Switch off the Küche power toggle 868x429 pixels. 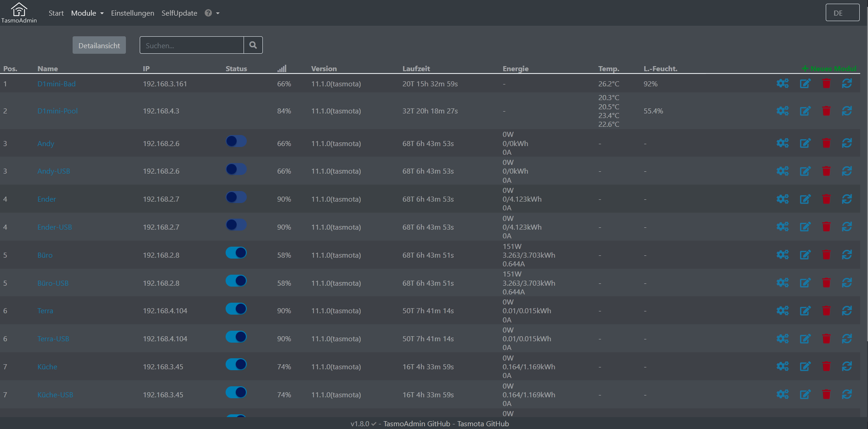(x=236, y=365)
